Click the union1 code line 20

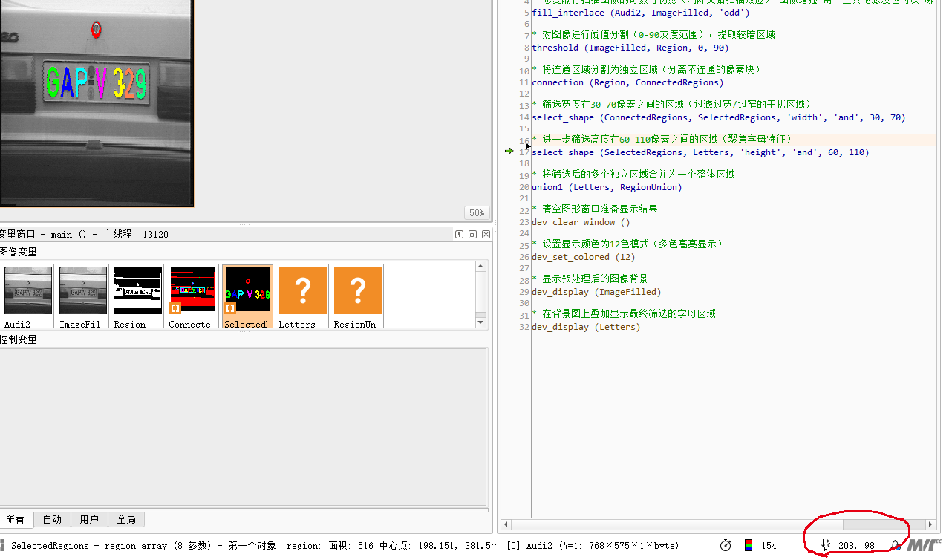[606, 187]
